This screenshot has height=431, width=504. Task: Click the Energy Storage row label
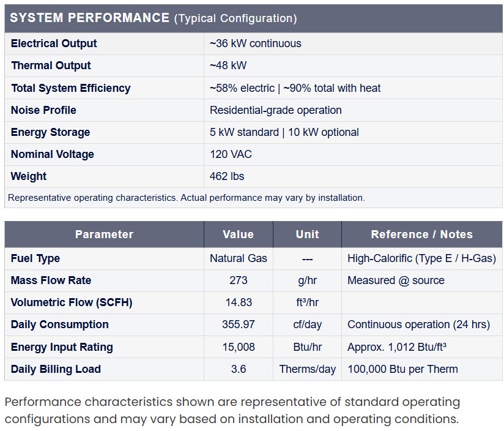[x=51, y=132]
